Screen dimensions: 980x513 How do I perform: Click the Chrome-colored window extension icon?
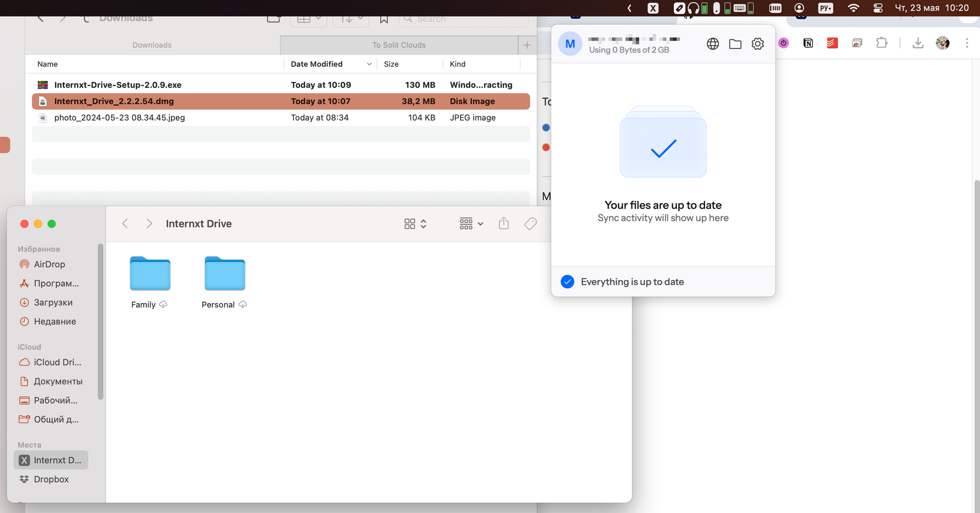[x=857, y=43]
